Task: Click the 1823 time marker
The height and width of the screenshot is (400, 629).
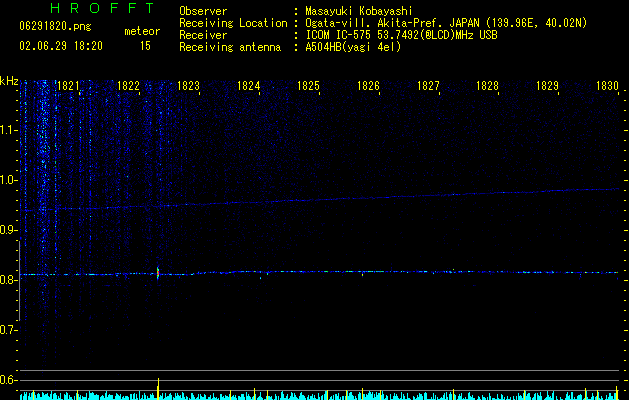Action: tap(188, 86)
